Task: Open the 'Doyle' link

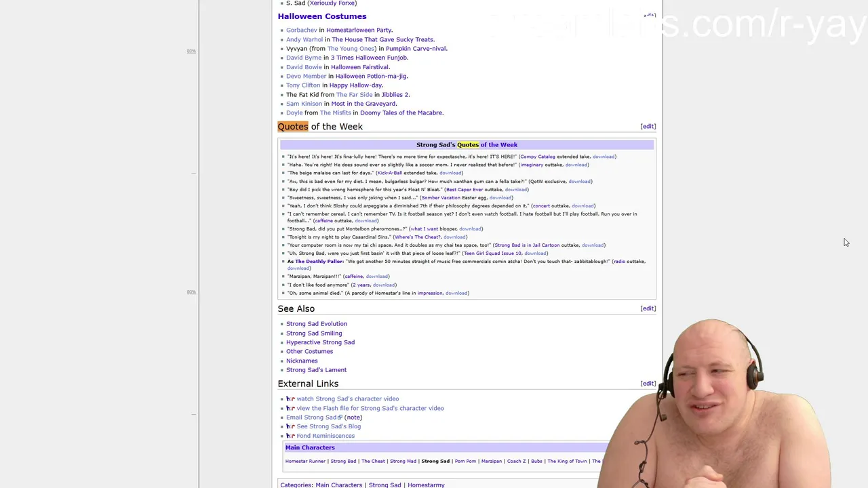Action: click(294, 113)
